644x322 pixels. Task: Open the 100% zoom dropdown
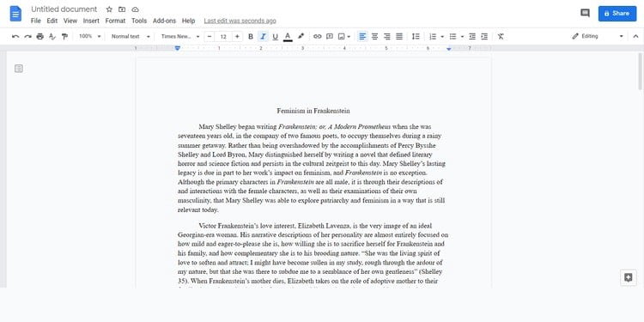89,37
